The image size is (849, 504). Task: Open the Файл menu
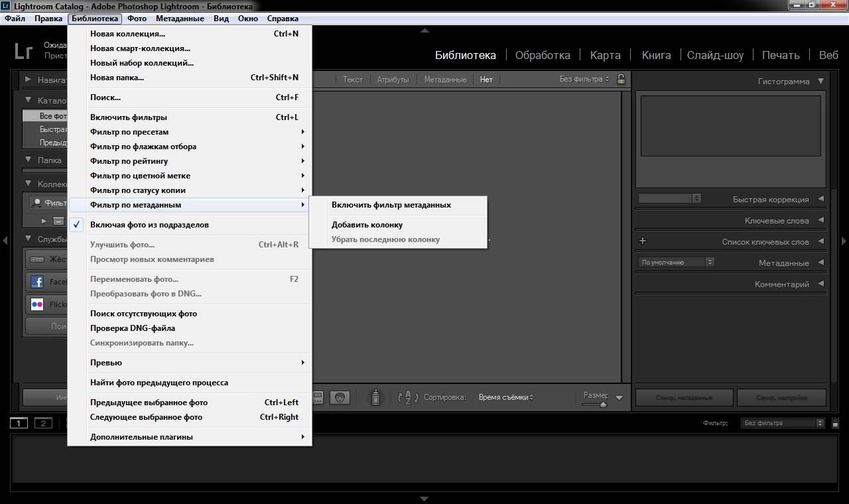(15, 19)
